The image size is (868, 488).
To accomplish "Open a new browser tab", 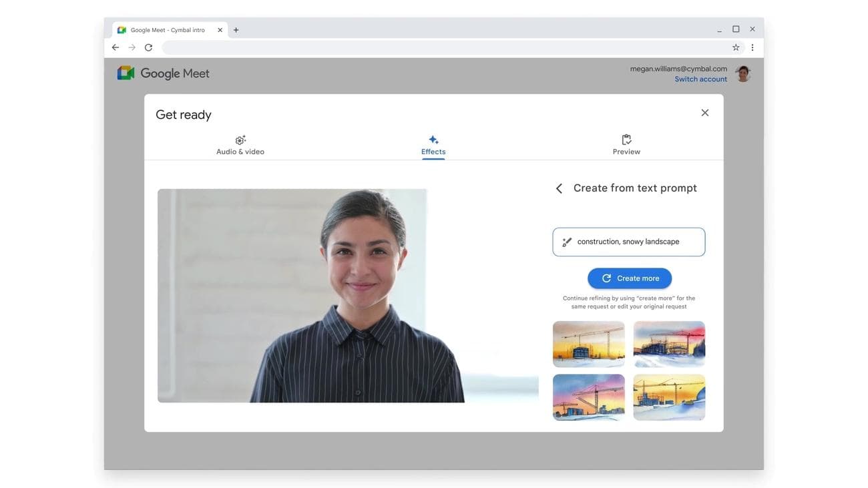I will 236,30.
